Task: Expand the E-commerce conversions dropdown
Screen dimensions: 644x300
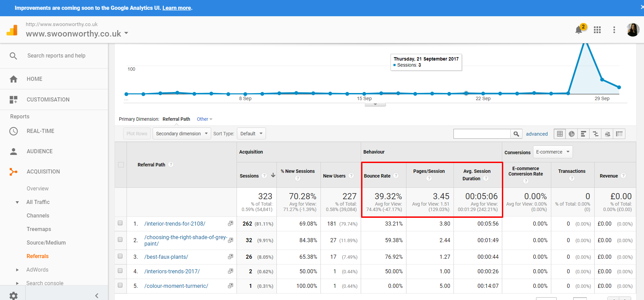Action: pyautogui.click(x=553, y=152)
